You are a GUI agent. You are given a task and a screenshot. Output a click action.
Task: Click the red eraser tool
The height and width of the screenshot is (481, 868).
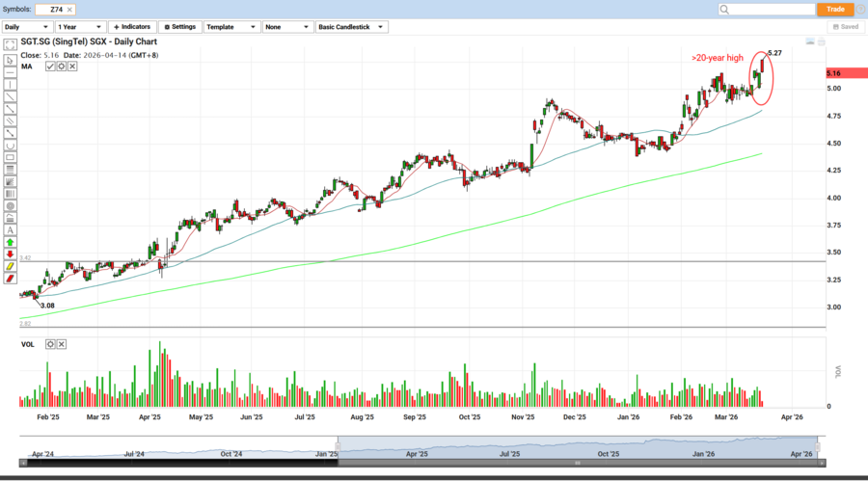tap(10, 279)
